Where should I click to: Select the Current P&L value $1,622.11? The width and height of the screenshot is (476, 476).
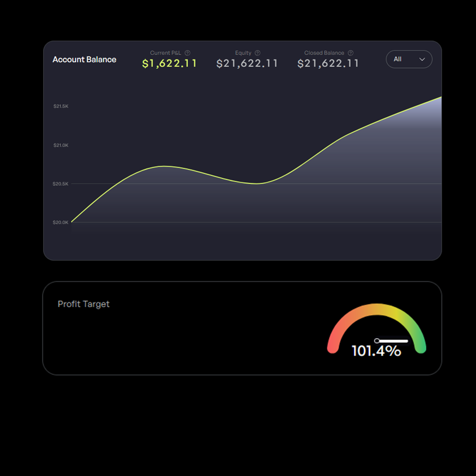pos(169,64)
